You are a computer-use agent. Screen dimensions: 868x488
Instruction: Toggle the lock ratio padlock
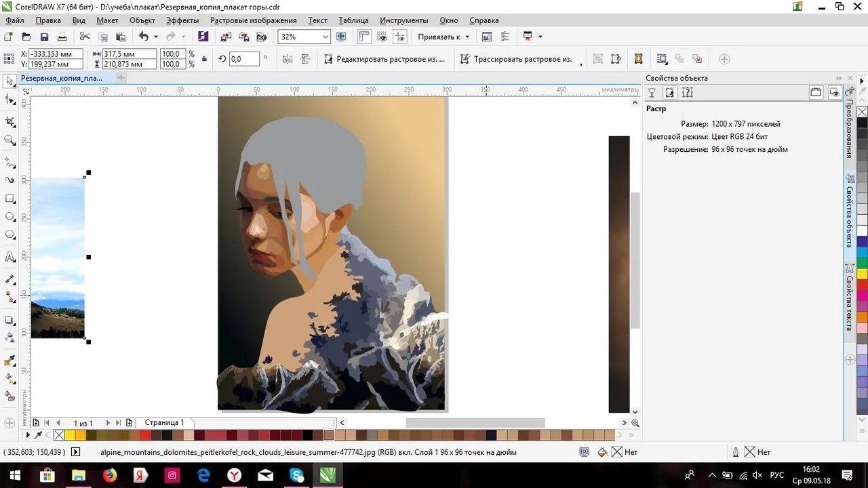pos(204,59)
